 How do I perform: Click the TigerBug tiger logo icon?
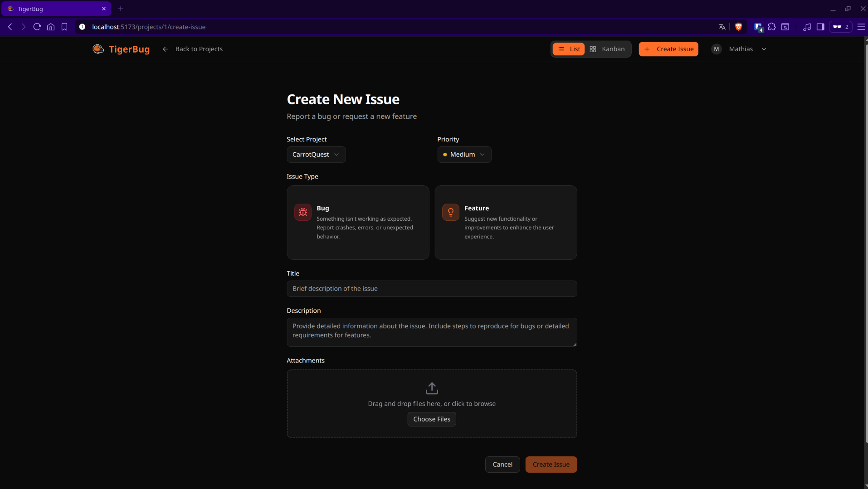coord(98,49)
